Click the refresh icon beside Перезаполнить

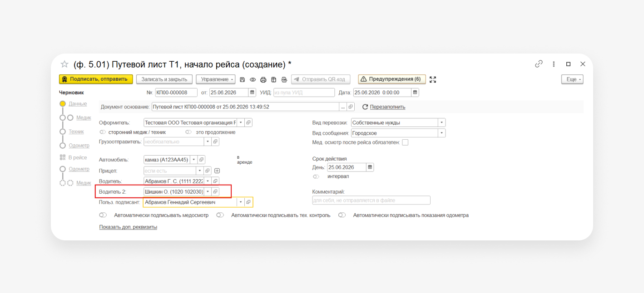click(365, 107)
